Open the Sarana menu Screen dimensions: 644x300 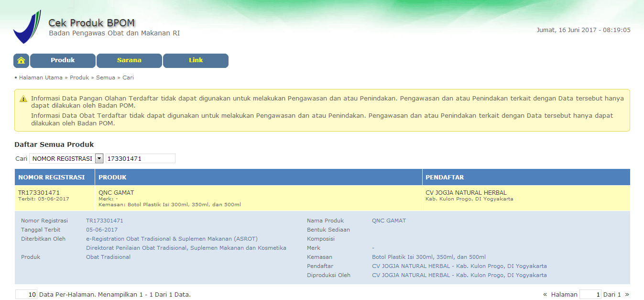(129, 61)
